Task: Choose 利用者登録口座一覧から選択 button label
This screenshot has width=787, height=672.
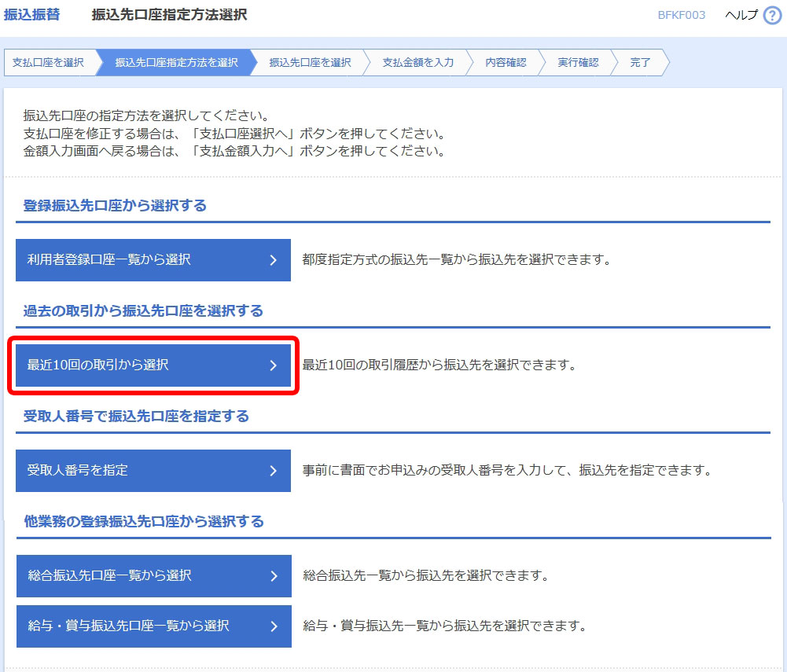Action: tap(109, 259)
